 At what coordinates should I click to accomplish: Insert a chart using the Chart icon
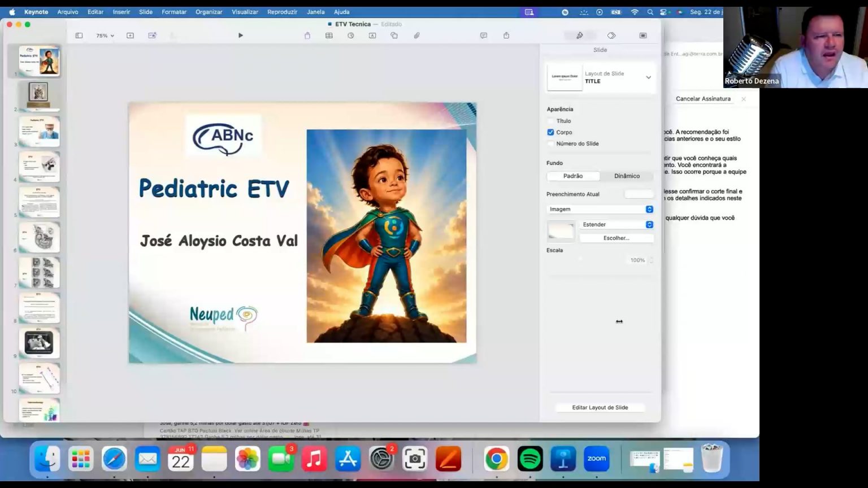click(351, 36)
